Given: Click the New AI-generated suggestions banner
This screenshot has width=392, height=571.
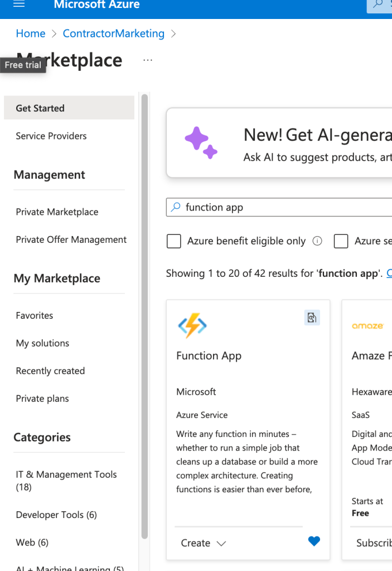Looking at the screenshot, I should (279, 143).
